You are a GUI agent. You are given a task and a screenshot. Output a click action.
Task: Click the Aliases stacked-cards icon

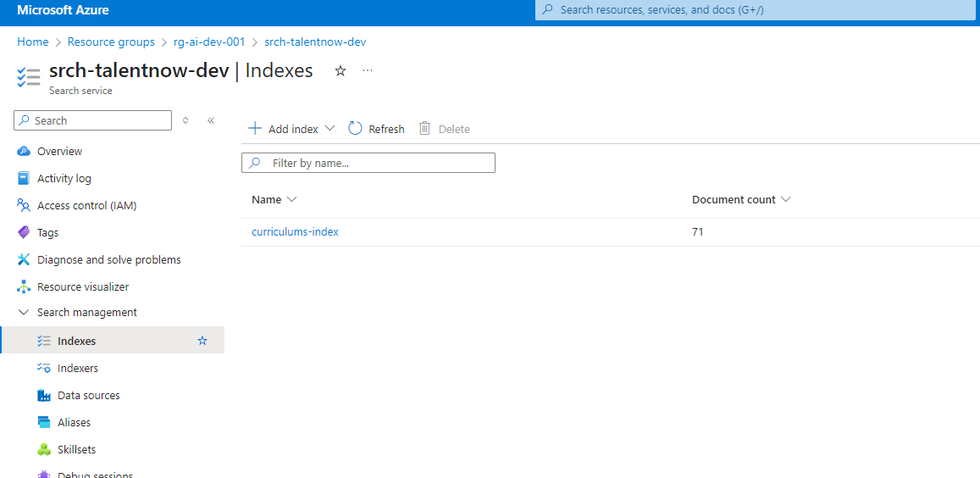point(44,422)
